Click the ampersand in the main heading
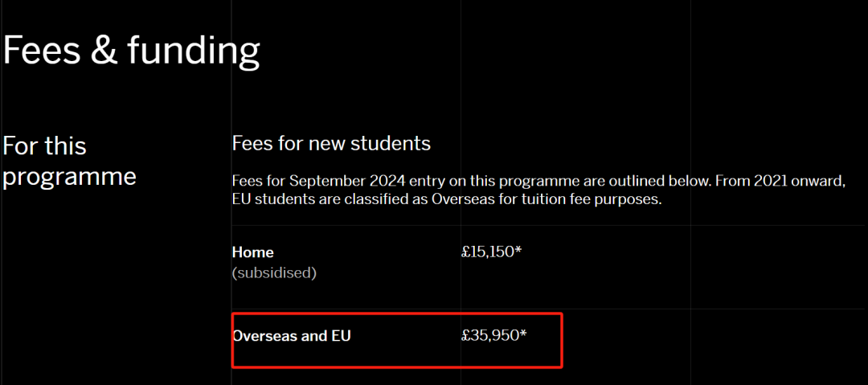This screenshot has width=868, height=385. [x=106, y=51]
